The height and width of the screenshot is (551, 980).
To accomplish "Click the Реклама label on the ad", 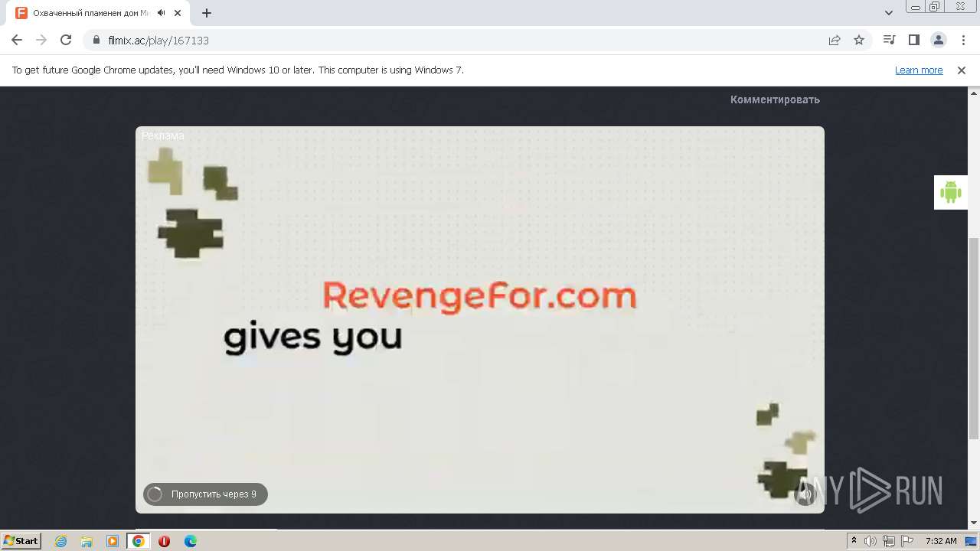I will tap(163, 135).
